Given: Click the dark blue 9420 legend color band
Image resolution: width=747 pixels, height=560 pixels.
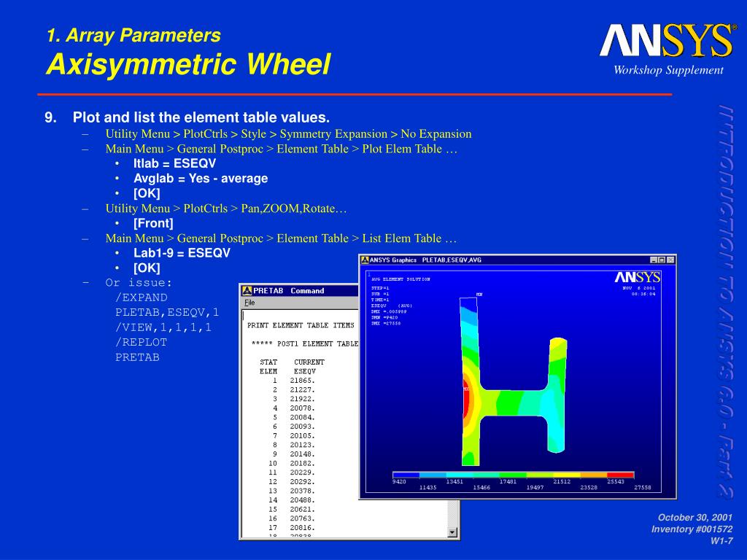Looking at the screenshot, I should coord(406,475).
